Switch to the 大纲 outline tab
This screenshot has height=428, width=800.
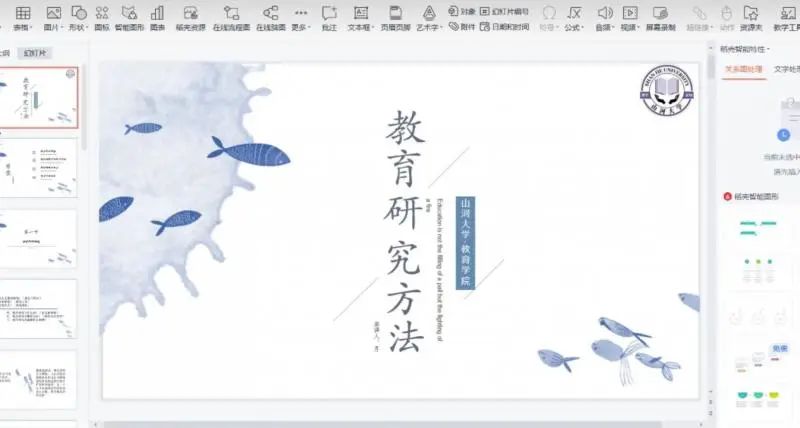tap(4, 53)
